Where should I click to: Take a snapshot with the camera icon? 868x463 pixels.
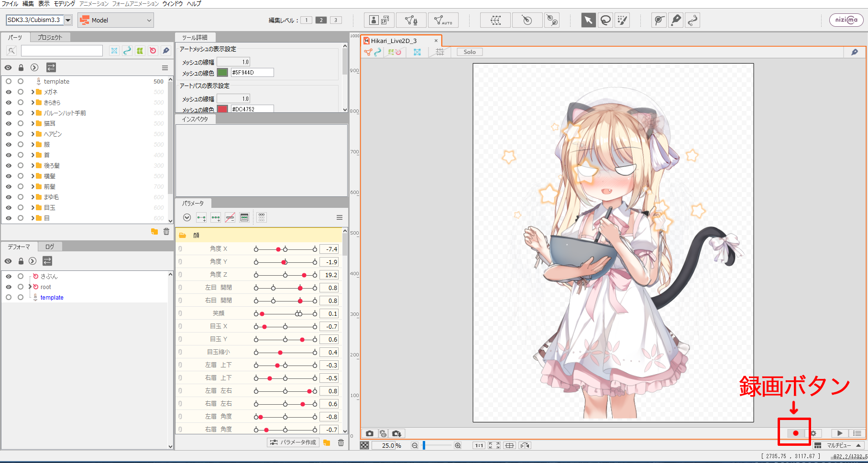[370, 433]
